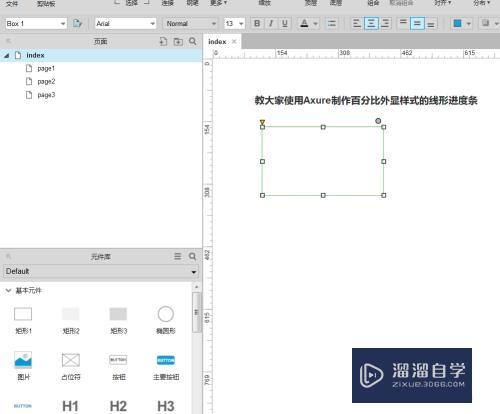Click the gray rotation handle of the rectangle
This screenshot has height=414, width=500.
(x=378, y=121)
